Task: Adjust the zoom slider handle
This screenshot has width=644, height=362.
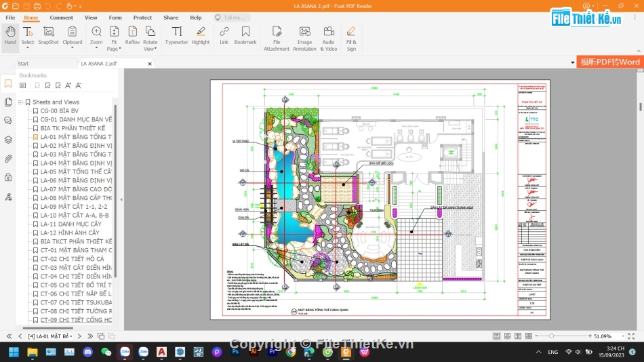Action: pyautogui.click(x=551, y=336)
